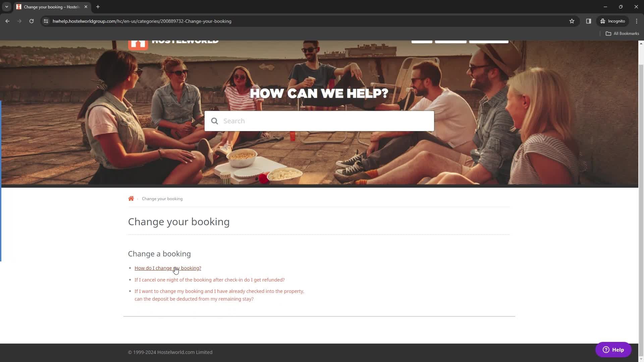Click the cancel one night refund question link

pos(209,279)
